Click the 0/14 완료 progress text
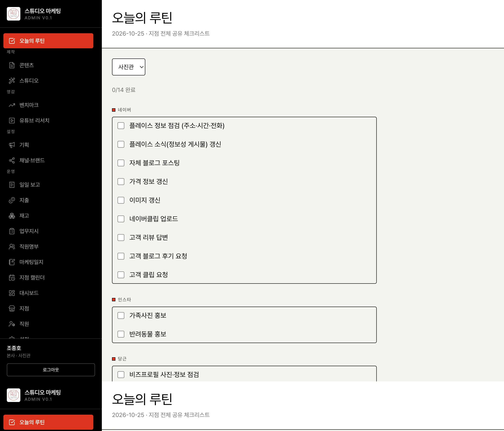The height and width of the screenshot is (431, 504). click(x=124, y=90)
